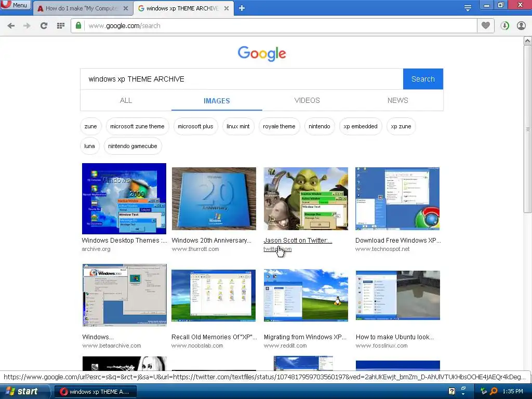Click the Google logo
This screenshot has width=532, height=399.
[262, 54]
